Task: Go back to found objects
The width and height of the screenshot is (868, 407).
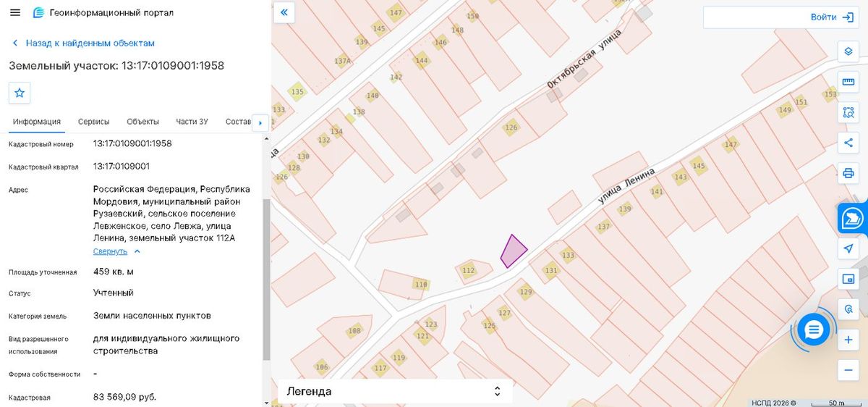Action: [82, 43]
